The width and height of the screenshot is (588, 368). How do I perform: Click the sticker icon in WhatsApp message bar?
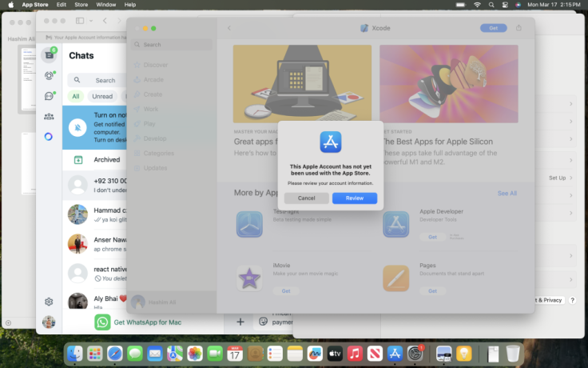click(x=264, y=322)
